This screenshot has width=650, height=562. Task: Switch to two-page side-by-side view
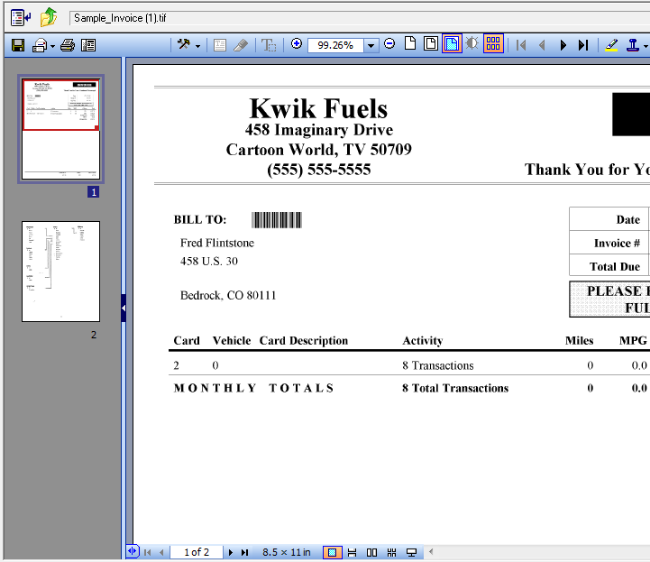coord(372,552)
